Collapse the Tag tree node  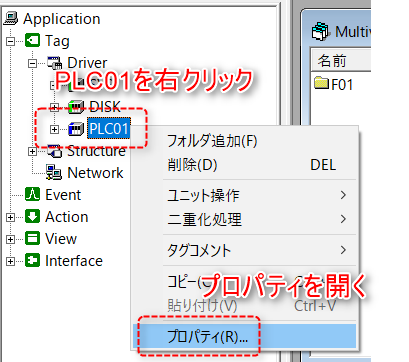[x=11, y=41]
